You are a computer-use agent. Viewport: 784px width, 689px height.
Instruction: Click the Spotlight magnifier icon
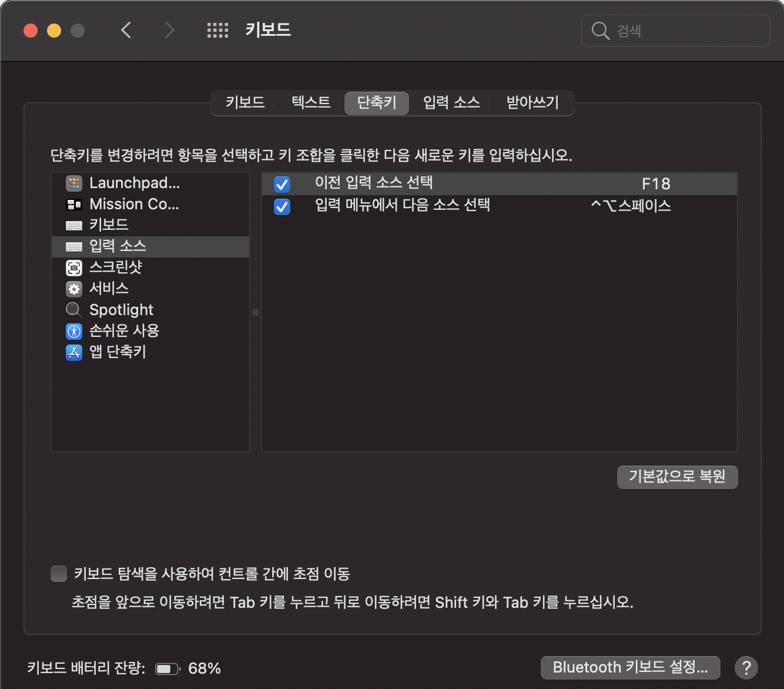(x=74, y=310)
